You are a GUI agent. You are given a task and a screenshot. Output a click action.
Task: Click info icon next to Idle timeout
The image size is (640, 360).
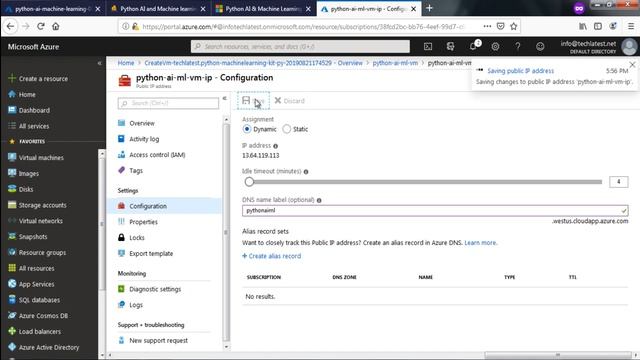coord(306,172)
